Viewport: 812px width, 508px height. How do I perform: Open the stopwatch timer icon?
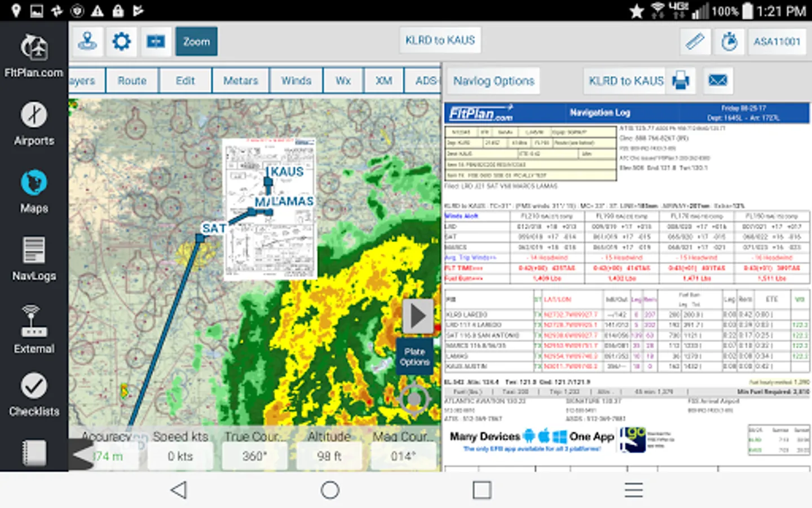tap(729, 41)
